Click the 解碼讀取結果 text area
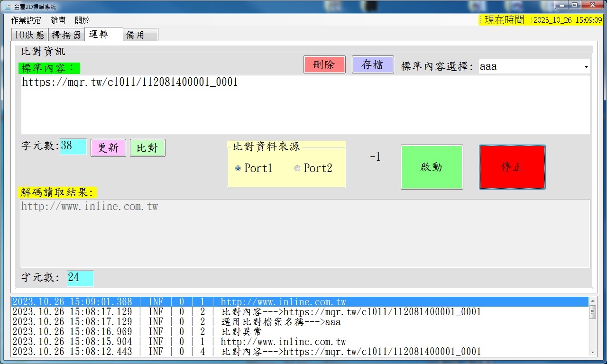 click(x=305, y=233)
